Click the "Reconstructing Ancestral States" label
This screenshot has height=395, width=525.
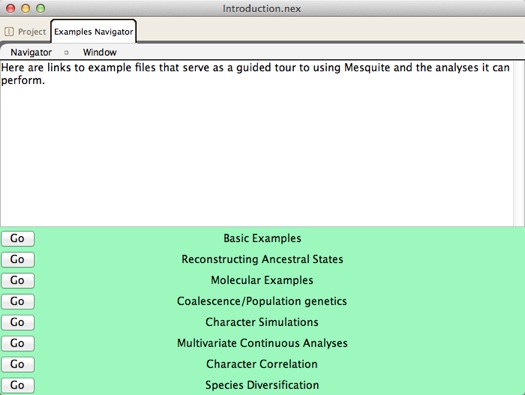262,259
